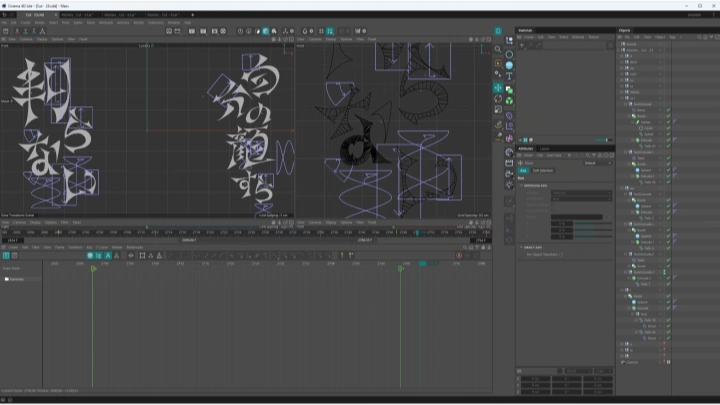Select the Axis tab in Attributes
Screen dimensions: 720x405
[523, 170]
